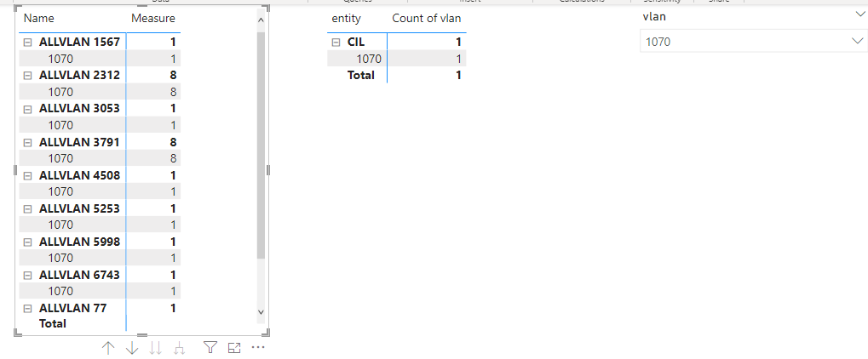The height and width of the screenshot is (359, 868).
Task: Click the ALLVLAN 77 label
Action: coord(72,309)
